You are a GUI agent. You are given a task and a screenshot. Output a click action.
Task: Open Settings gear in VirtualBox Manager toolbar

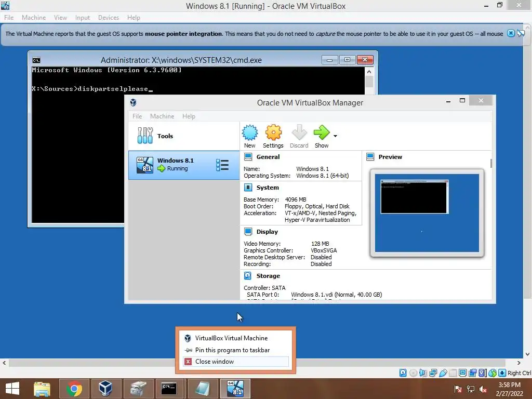[x=273, y=132]
